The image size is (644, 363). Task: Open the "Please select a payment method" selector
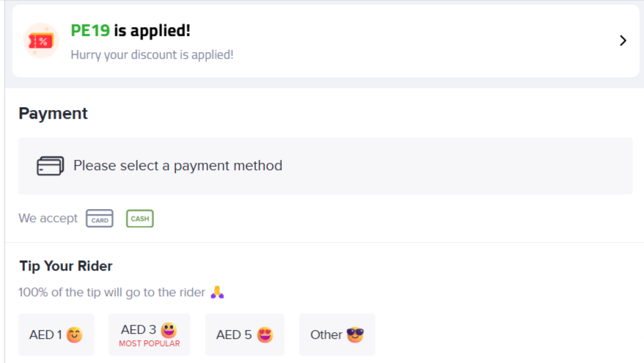pos(325,166)
